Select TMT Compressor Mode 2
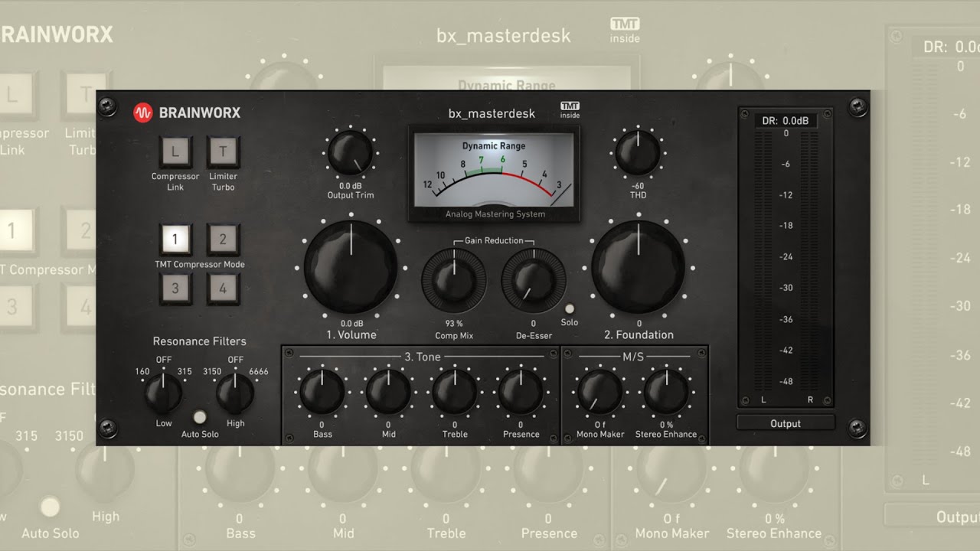980x551 pixels. click(223, 240)
